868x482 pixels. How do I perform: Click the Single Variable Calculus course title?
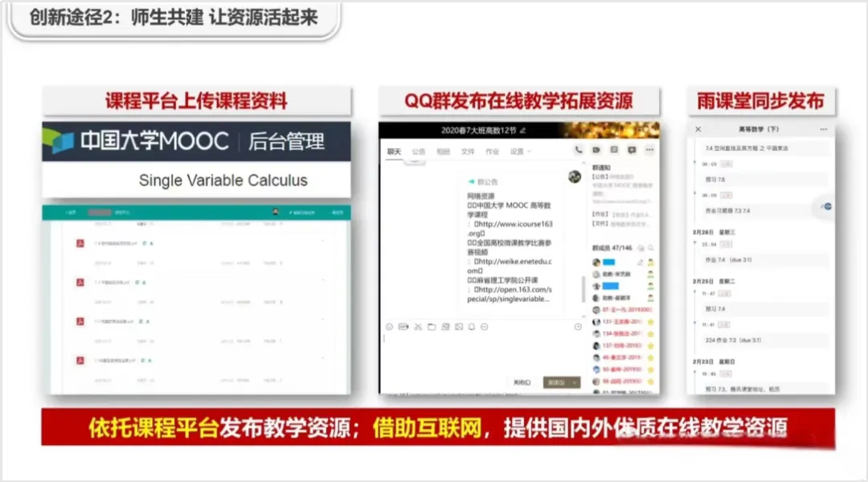click(x=223, y=181)
